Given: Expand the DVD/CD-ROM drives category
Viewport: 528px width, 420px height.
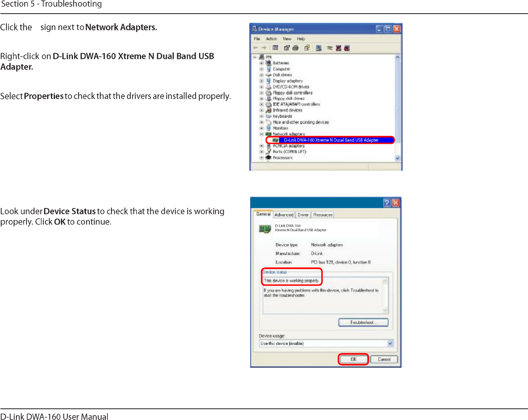Looking at the screenshot, I should [261, 87].
